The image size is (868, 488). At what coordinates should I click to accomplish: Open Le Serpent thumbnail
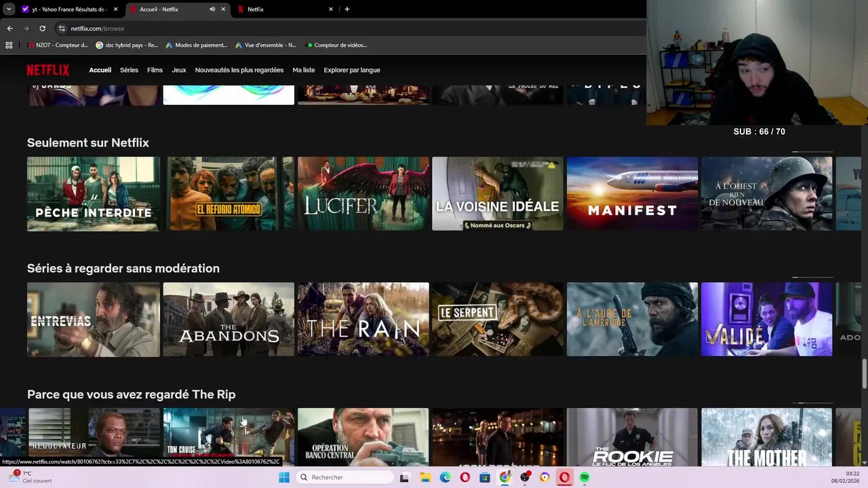498,319
